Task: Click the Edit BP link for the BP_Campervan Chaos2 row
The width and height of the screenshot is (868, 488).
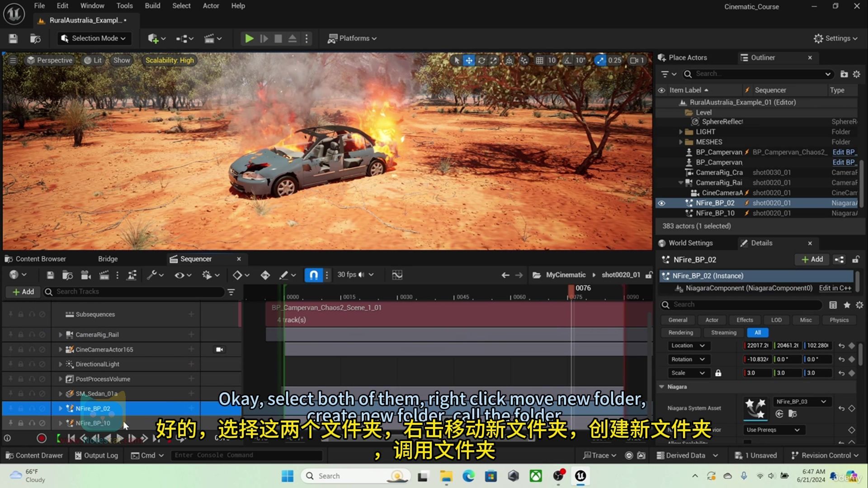Action: pos(844,152)
